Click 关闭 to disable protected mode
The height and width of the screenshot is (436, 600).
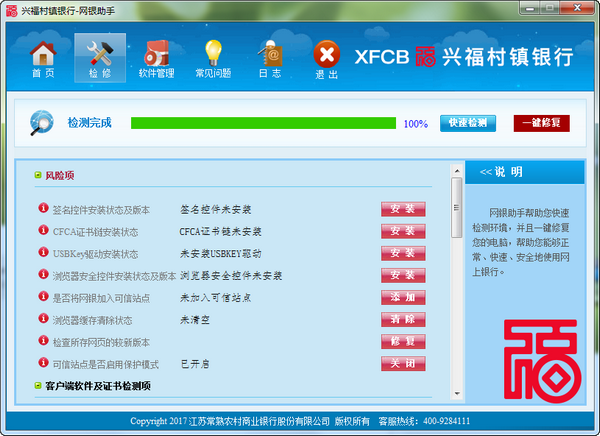[x=403, y=363]
